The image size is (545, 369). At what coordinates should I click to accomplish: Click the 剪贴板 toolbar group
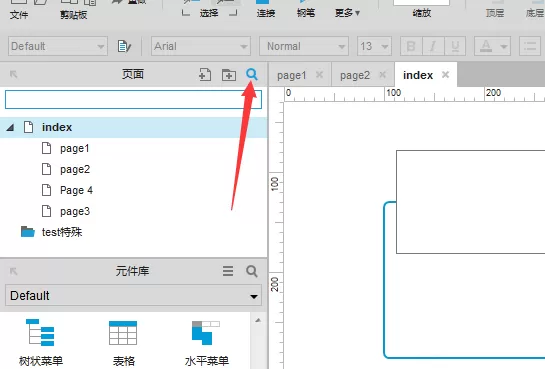pos(73,15)
